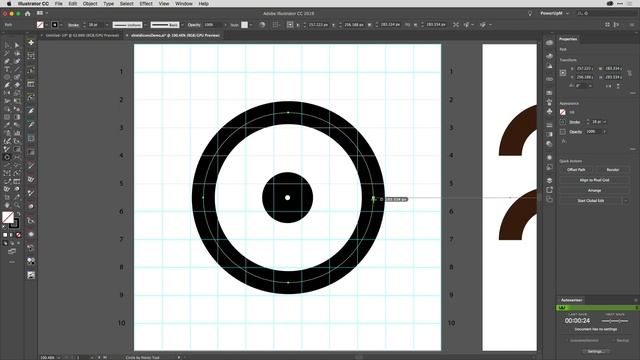
Task: Select the Selection tool arrow
Action: [7, 45]
